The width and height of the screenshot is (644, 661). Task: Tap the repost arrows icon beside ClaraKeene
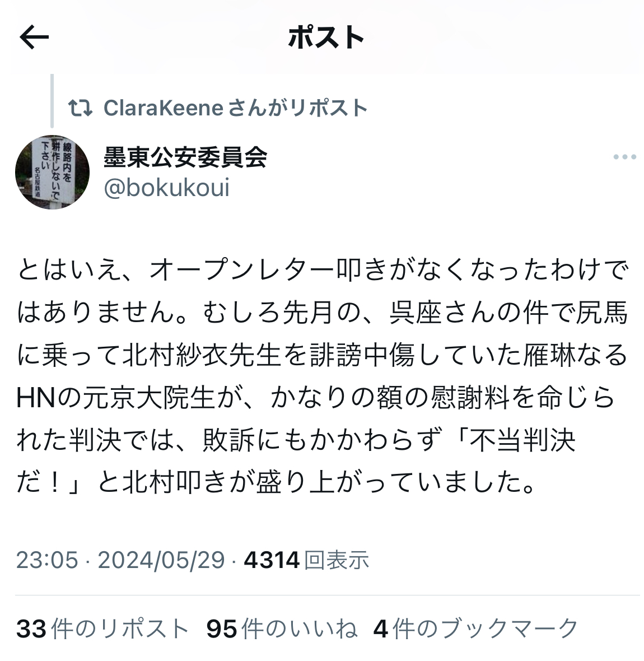pos(80,108)
